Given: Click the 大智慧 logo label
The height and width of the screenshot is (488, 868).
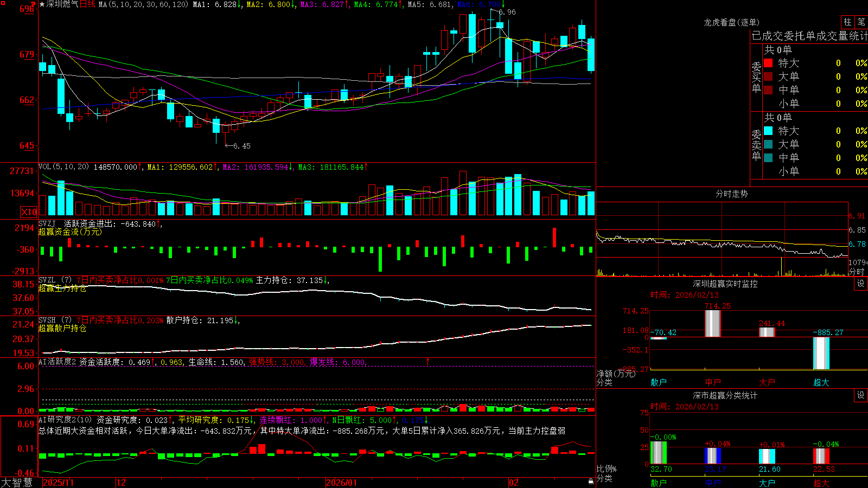Looking at the screenshot, I should click(17, 483).
